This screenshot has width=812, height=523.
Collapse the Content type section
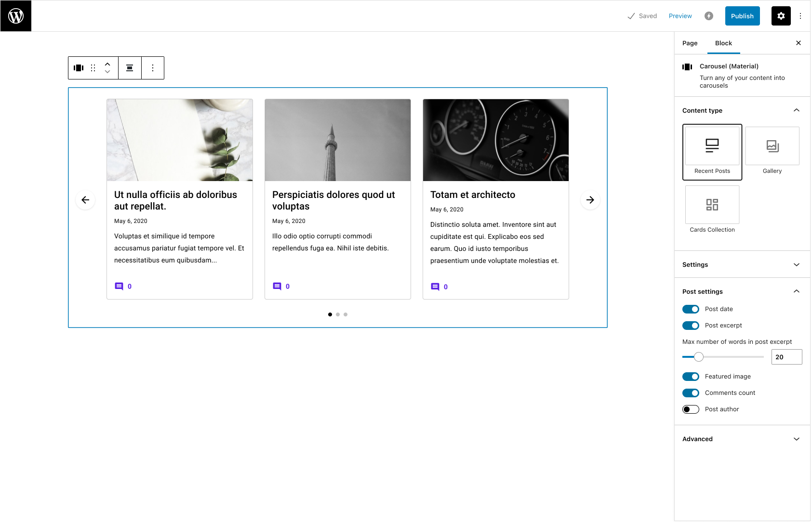click(x=797, y=110)
